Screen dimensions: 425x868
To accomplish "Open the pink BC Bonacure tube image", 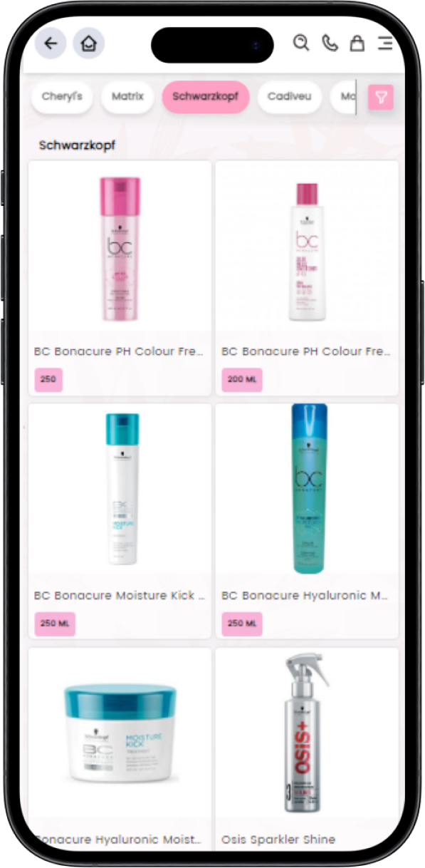I will point(120,249).
